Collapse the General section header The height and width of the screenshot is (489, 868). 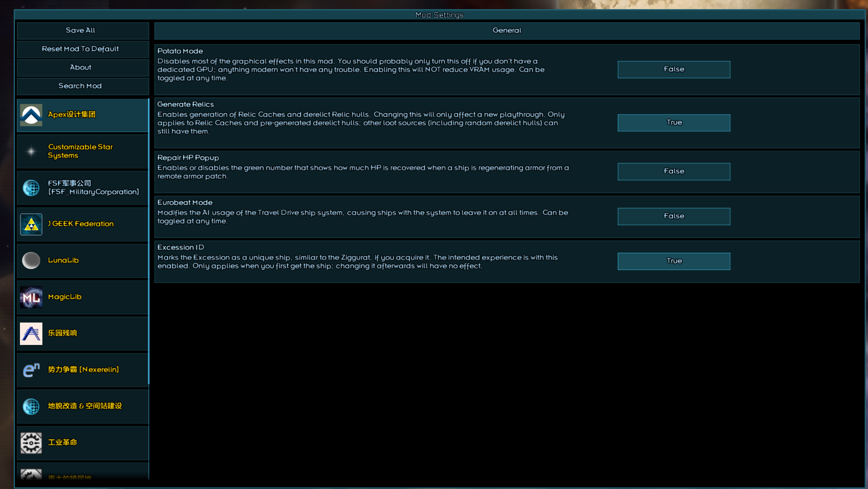[507, 30]
